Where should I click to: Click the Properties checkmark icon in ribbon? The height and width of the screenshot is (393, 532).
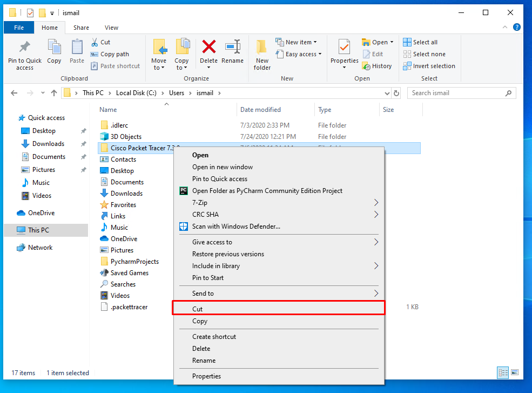(x=344, y=47)
